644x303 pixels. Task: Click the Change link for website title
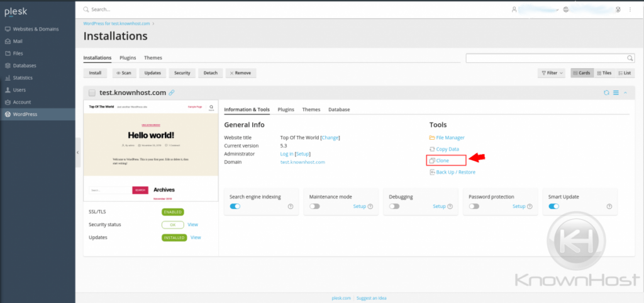click(x=330, y=138)
